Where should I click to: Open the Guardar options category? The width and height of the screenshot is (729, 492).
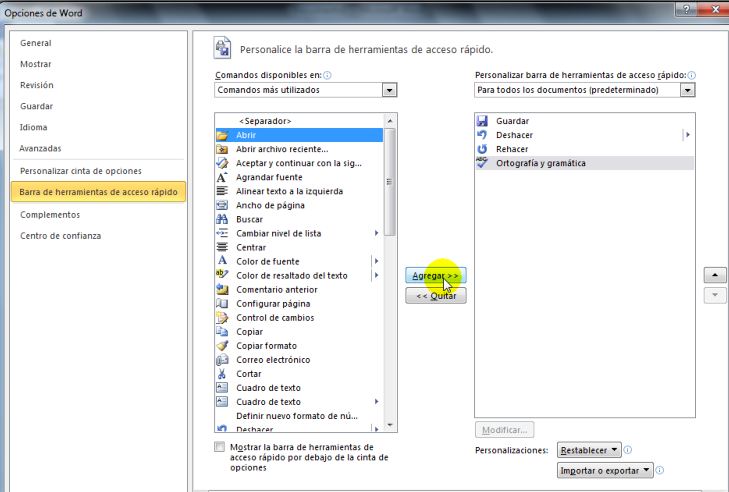pyautogui.click(x=36, y=106)
